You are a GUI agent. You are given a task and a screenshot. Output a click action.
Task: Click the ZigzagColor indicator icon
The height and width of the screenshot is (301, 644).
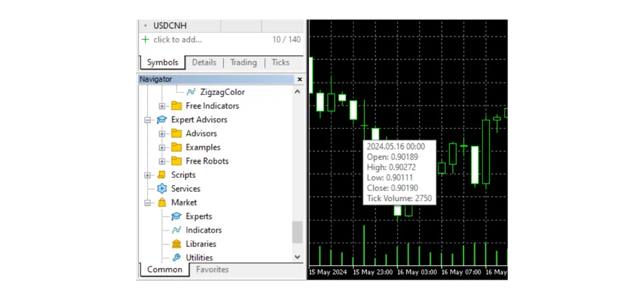click(191, 92)
